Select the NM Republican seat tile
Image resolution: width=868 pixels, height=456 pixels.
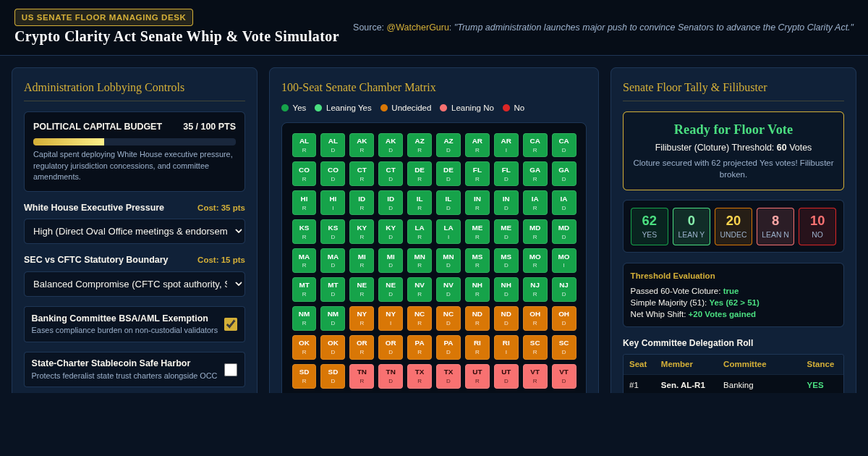304,318
